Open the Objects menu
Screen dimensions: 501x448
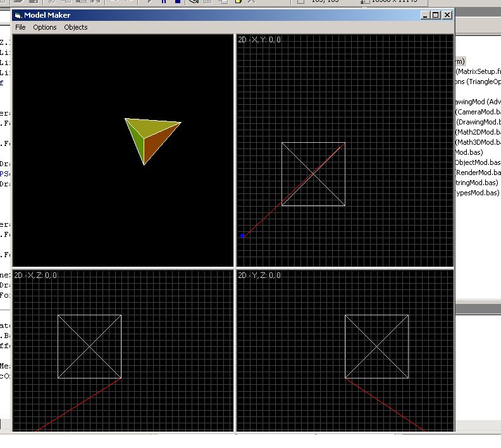point(76,27)
